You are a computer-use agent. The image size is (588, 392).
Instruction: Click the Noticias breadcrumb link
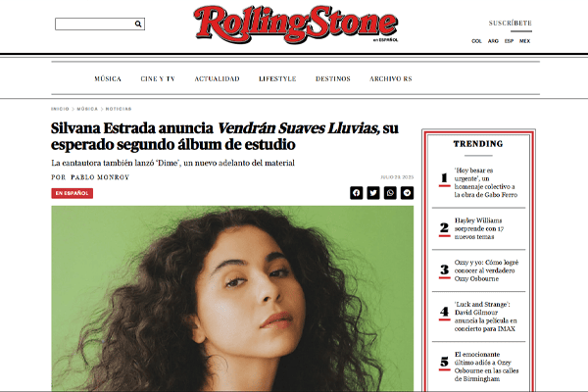119,109
